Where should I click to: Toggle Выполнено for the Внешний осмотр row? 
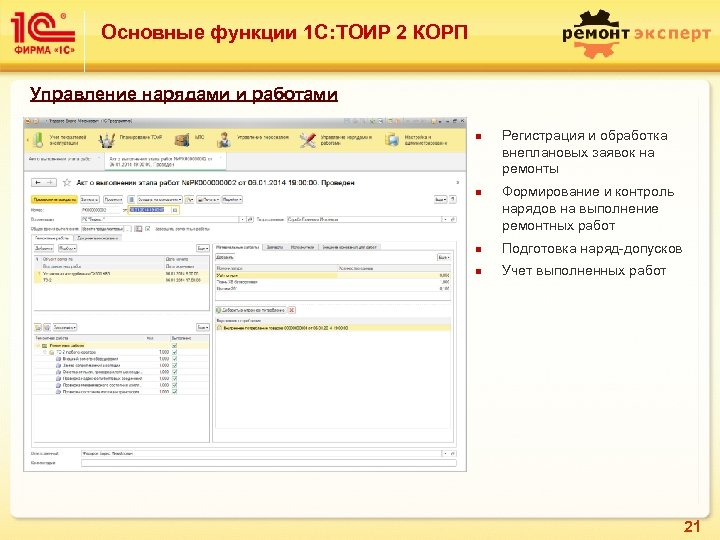pos(174,359)
